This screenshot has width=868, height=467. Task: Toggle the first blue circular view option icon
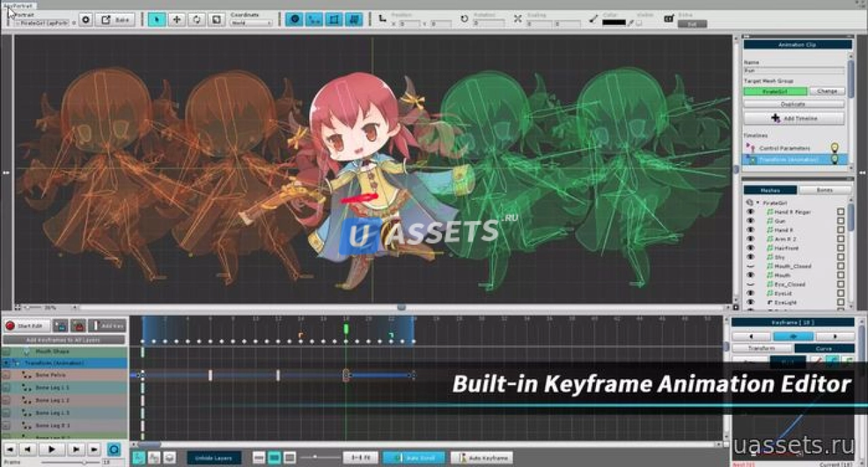(x=294, y=20)
